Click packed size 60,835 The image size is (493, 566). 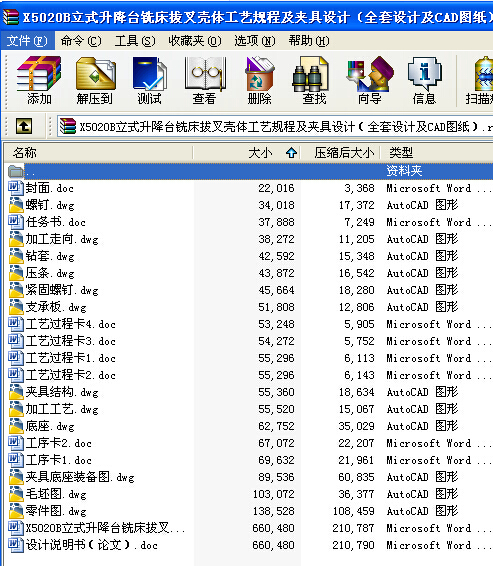(x=356, y=477)
